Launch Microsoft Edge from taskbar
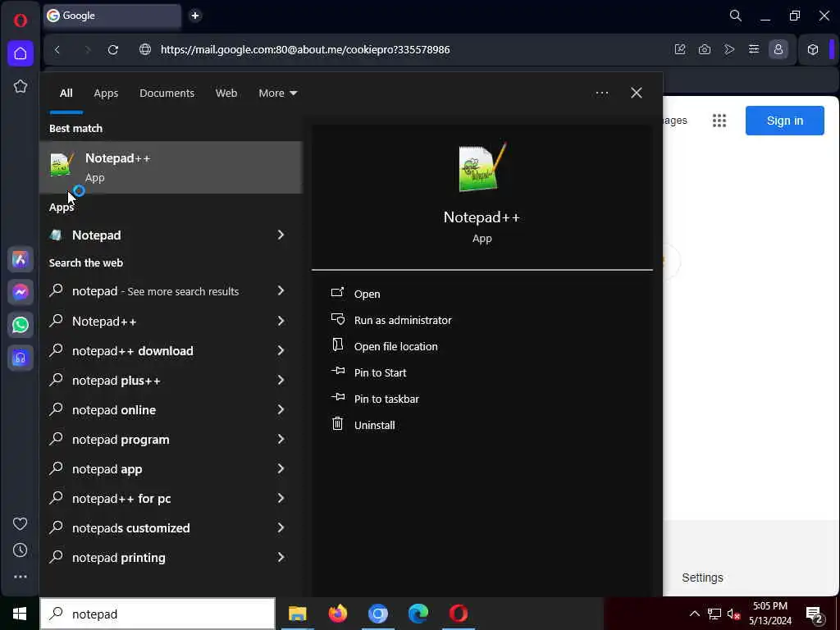Screen dimensions: 840x630 pyautogui.click(x=418, y=614)
